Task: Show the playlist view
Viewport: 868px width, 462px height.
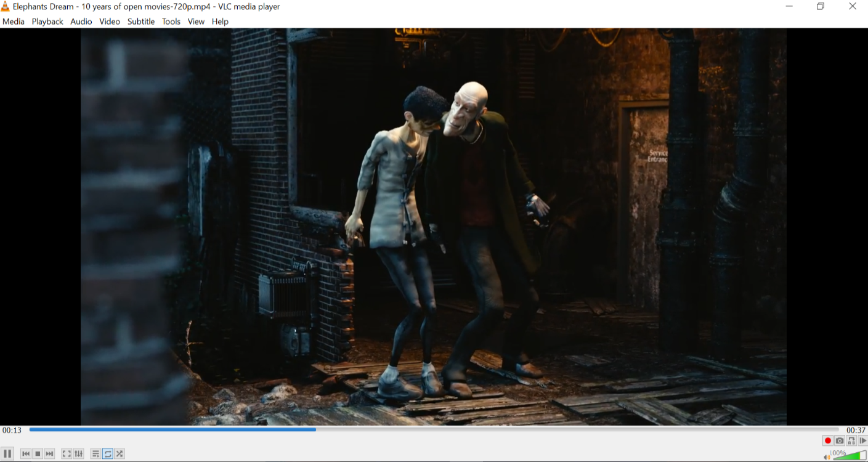Action: click(95, 454)
